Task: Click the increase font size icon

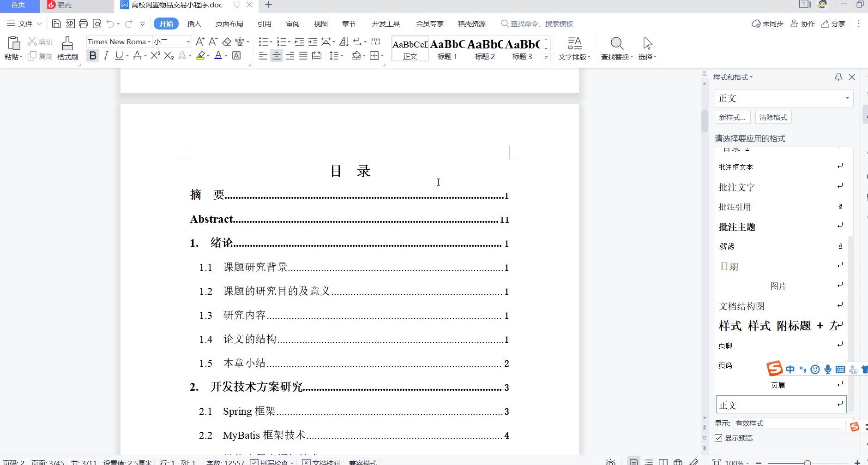Action: (x=199, y=42)
